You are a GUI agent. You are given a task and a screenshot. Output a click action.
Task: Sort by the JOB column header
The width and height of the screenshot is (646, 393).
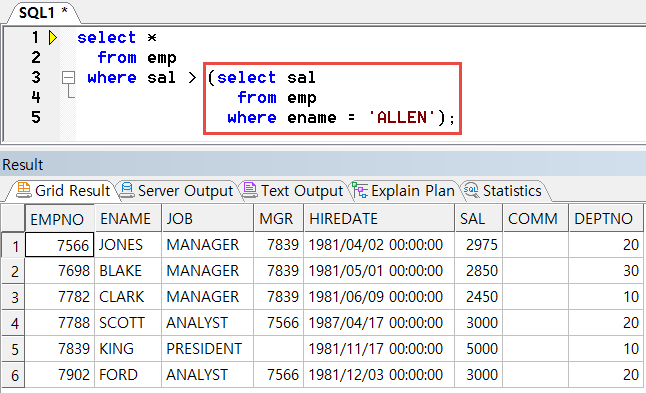208,219
